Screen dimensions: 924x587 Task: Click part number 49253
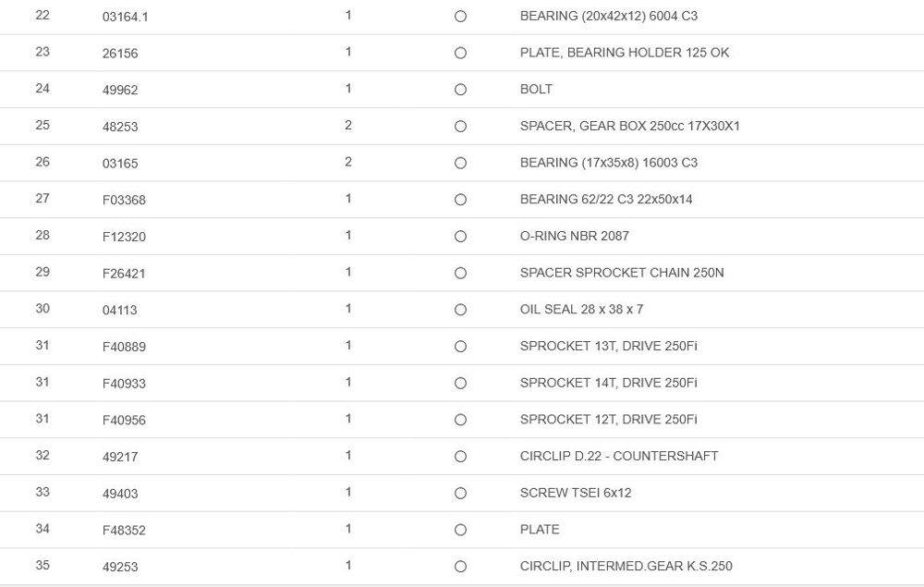tap(120, 567)
